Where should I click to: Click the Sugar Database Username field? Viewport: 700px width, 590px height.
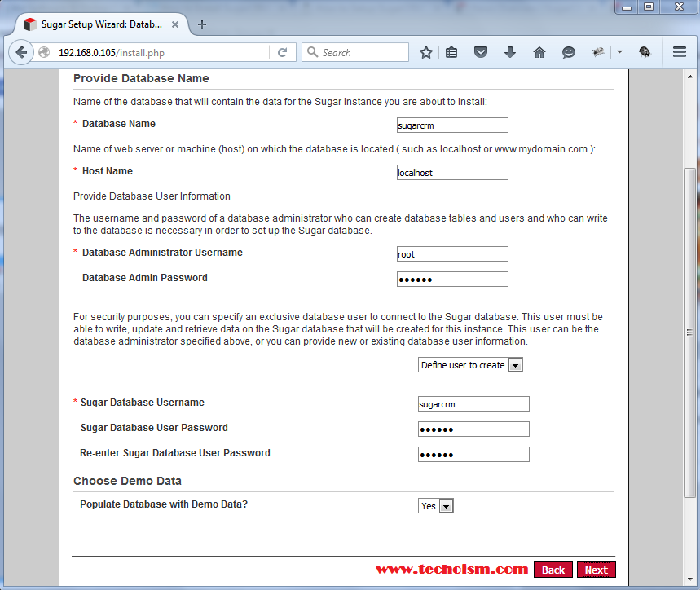(473, 404)
